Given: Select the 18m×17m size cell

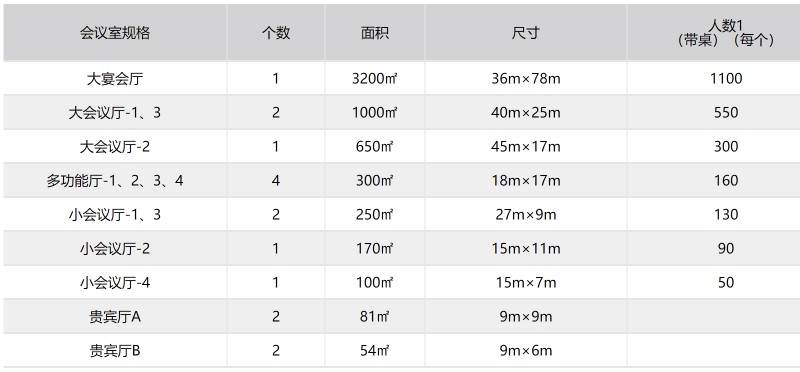Looking at the screenshot, I should pyautogui.click(x=526, y=181).
